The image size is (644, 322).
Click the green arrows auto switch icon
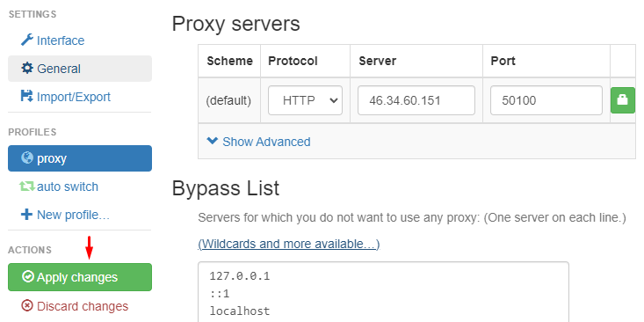(x=27, y=187)
